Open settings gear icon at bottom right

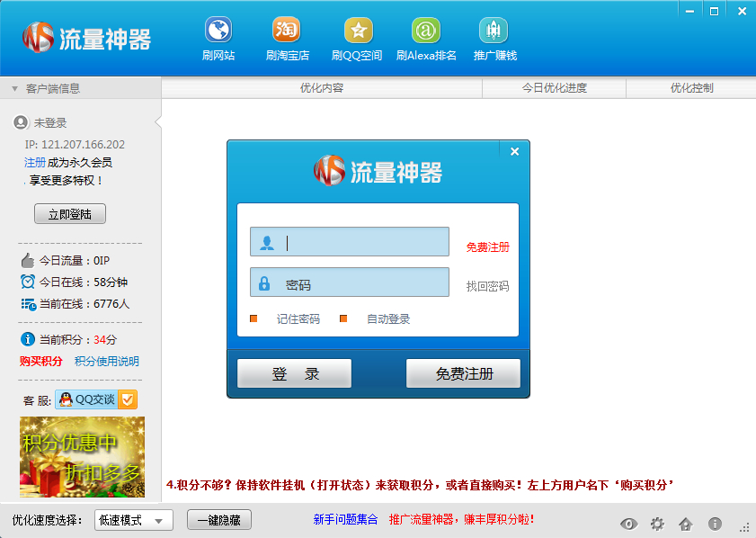click(x=657, y=524)
